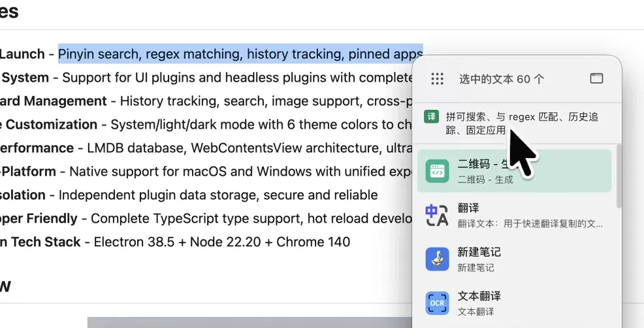Click the bold "Customization" feature label
Image resolution: width=644 pixels, height=328 pixels.
(x=52, y=124)
